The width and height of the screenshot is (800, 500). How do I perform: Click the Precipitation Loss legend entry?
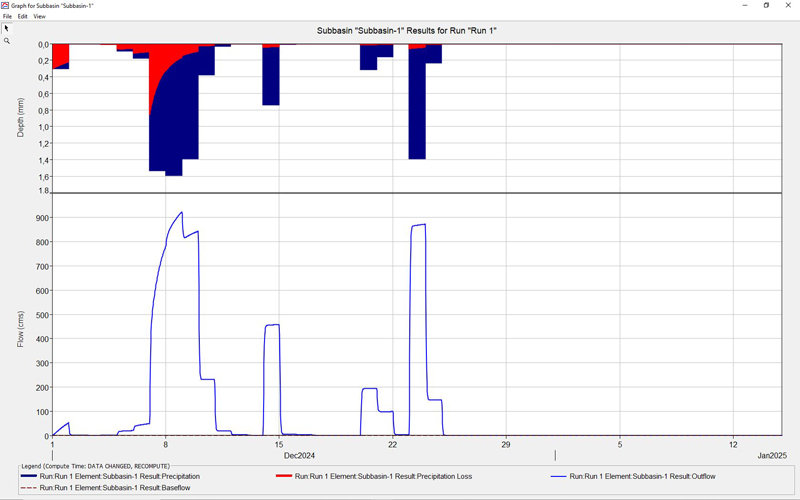click(x=390, y=477)
